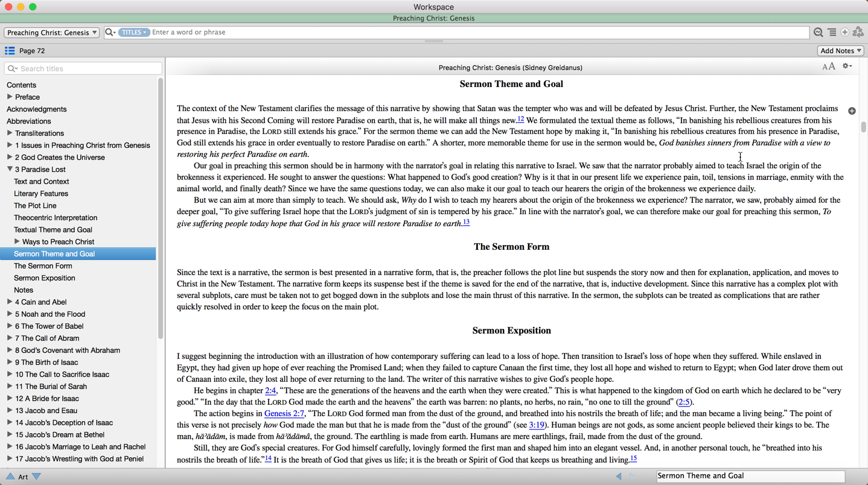The image size is (868, 485).
Task: Expand 16 Jacob's Marriage to Leah and Rachel
Action: point(10,446)
